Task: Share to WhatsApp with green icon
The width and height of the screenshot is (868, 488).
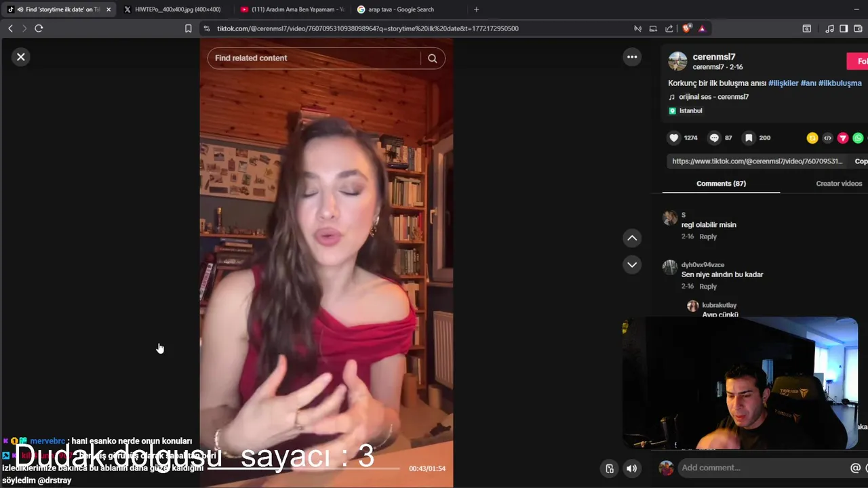Action: tap(859, 138)
